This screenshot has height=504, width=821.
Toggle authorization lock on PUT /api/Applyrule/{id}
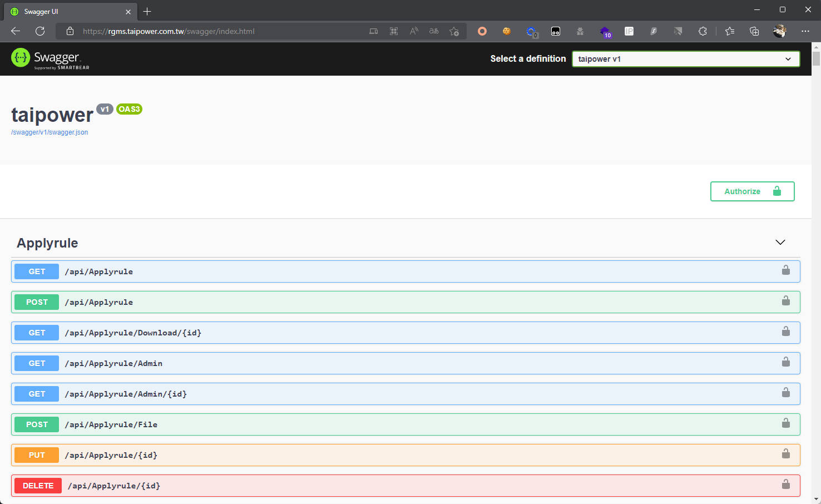(785, 454)
